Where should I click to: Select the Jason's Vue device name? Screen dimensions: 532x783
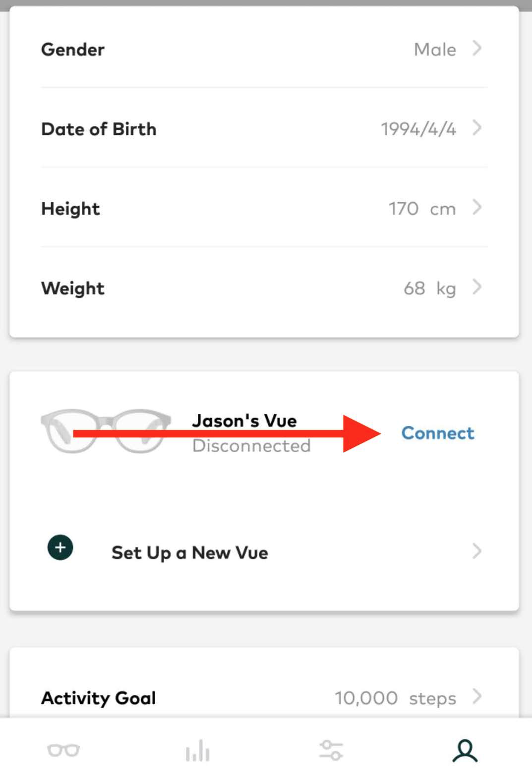[x=244, y=421]
